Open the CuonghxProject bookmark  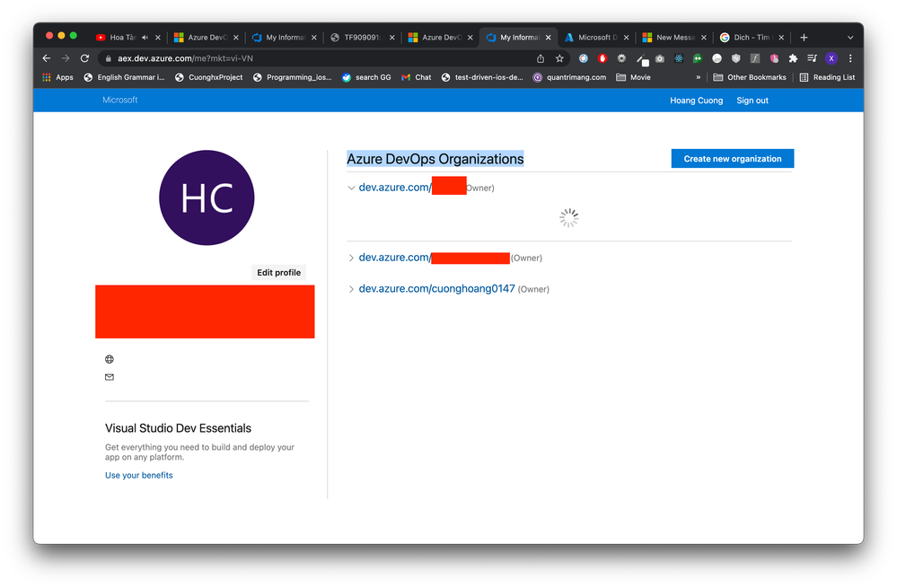click(209, 77)
